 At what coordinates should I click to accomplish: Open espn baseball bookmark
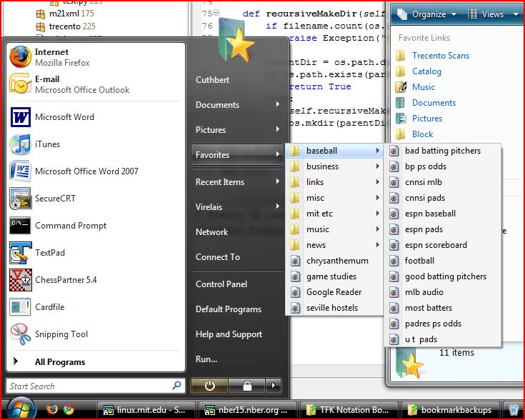443,214
